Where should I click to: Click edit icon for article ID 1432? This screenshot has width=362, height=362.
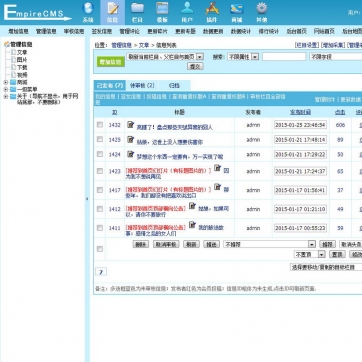(x=131, y=125)
